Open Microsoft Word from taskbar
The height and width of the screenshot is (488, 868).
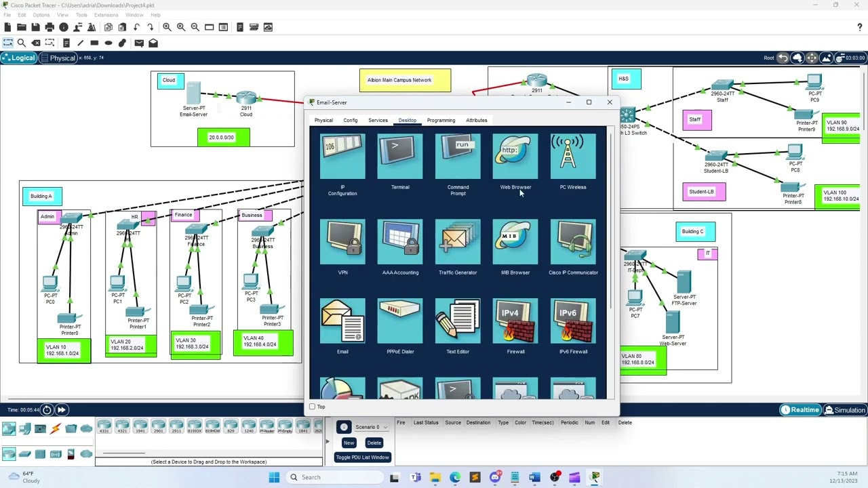[x=534, y=477]
